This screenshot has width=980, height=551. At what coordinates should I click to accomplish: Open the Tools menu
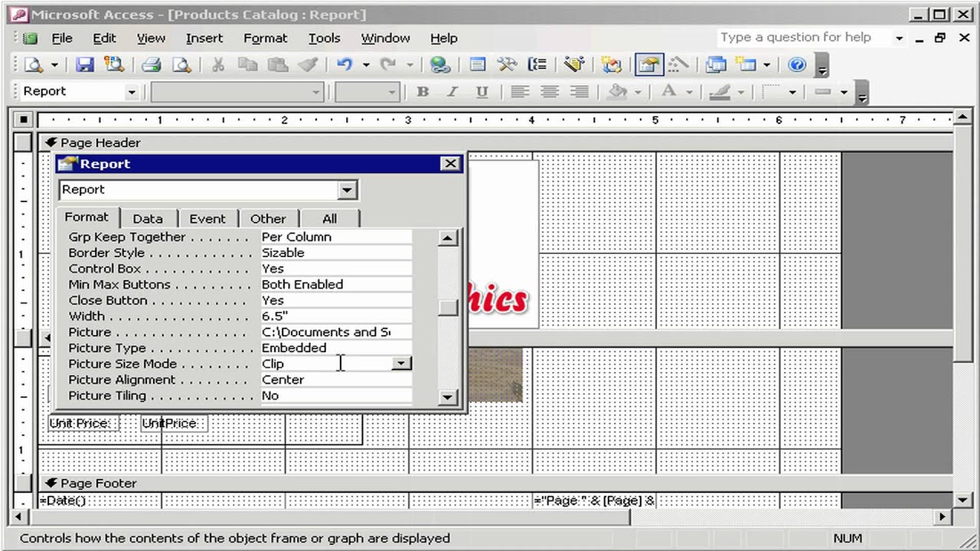click(324, 38)
